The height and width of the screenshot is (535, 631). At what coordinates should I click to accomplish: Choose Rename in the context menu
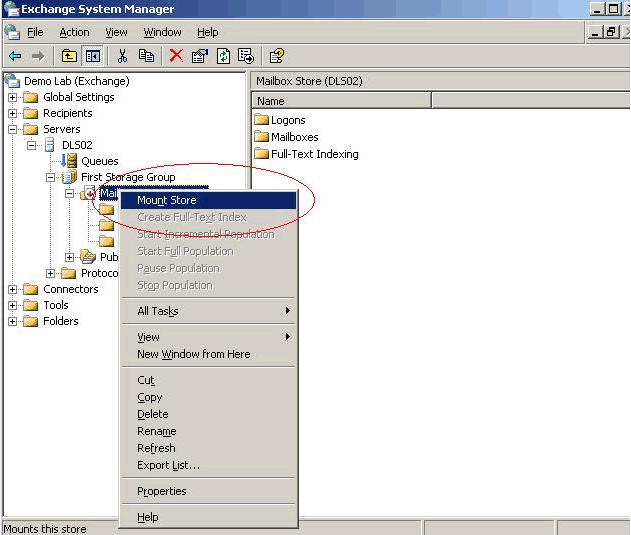(x=208, y=431)
